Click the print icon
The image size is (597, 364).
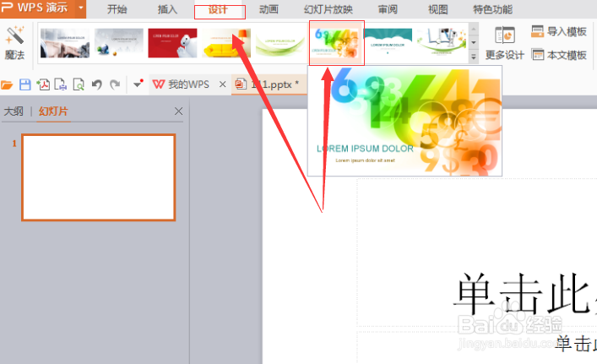click(61, 84)
